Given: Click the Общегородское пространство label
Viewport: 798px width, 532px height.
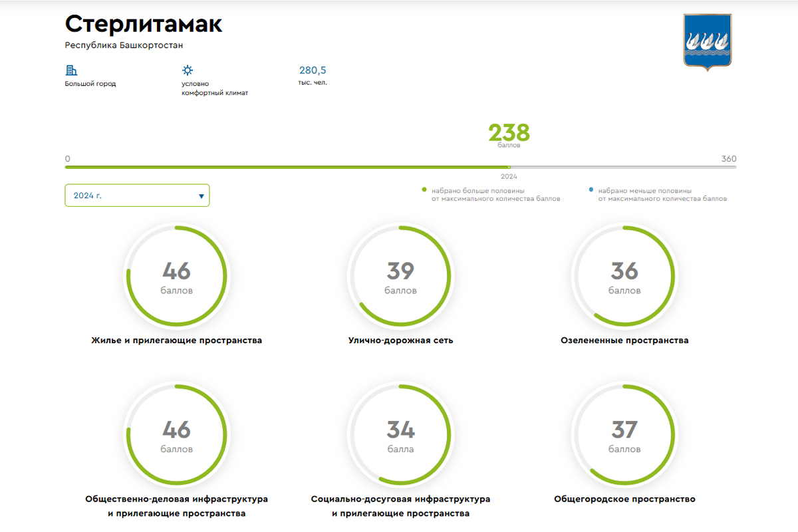Looking at the screenshot, I should tap(624, 499).
